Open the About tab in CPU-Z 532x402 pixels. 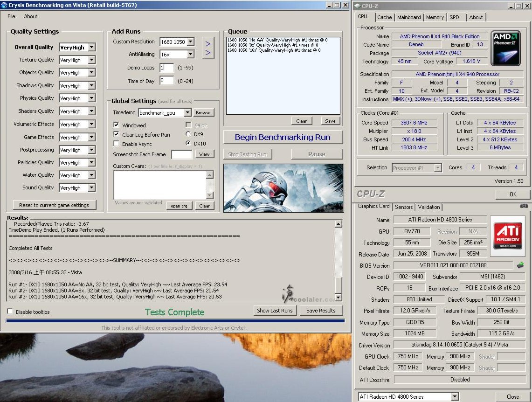tap(476, 17)
